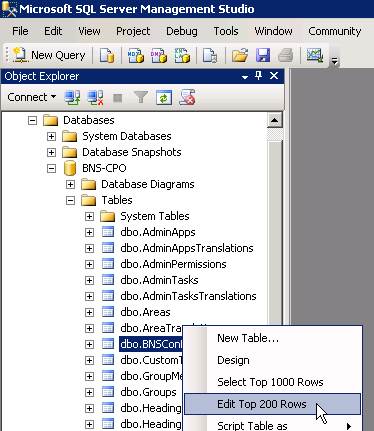Image resolution: width=374 pixels, height=431 pixels.
Task: Expand the dbo.Groups table node
Action: pyautogui.click(x=89, y=392)
